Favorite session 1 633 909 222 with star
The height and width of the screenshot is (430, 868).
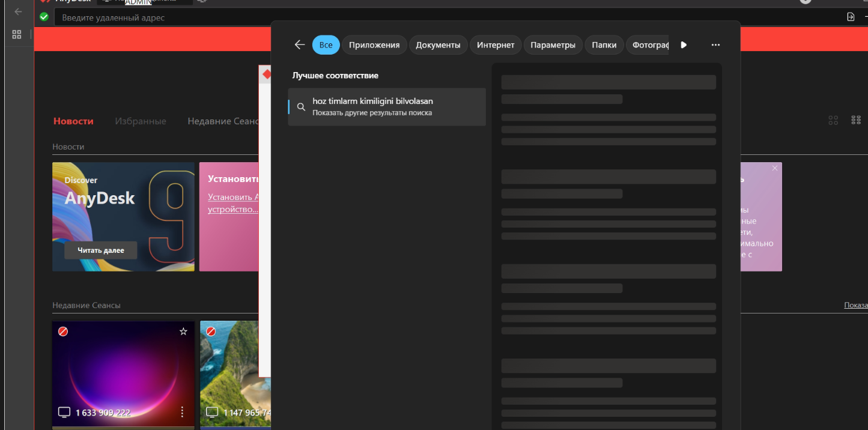pyautogui.click(x=183, y=332)
